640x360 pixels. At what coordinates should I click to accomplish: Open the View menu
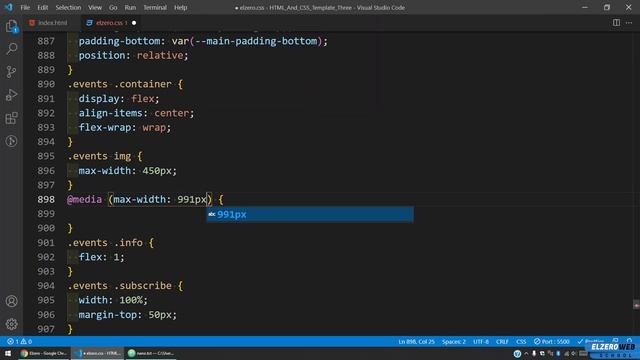[x=95, y=7]
